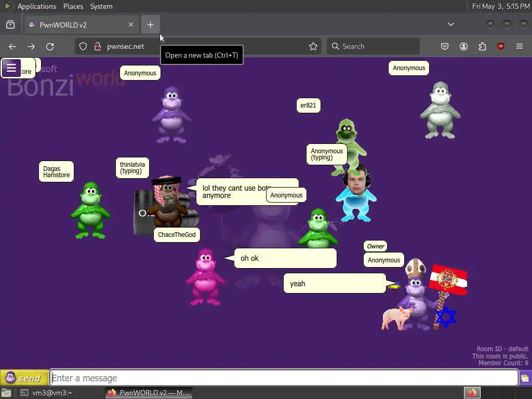Focus the Firefox search box
The height and width of the screenshot is (399, 532).
click(x=373, y=46)
